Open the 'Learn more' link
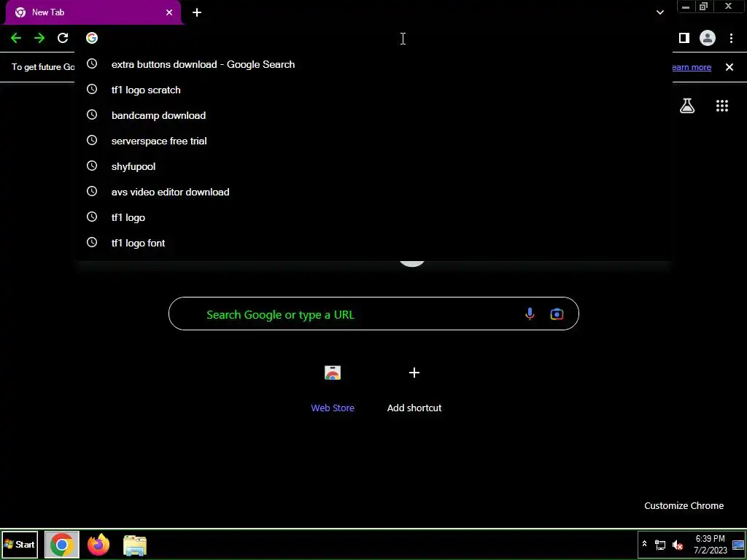This screenshot has height=560, width=747. 692,67
